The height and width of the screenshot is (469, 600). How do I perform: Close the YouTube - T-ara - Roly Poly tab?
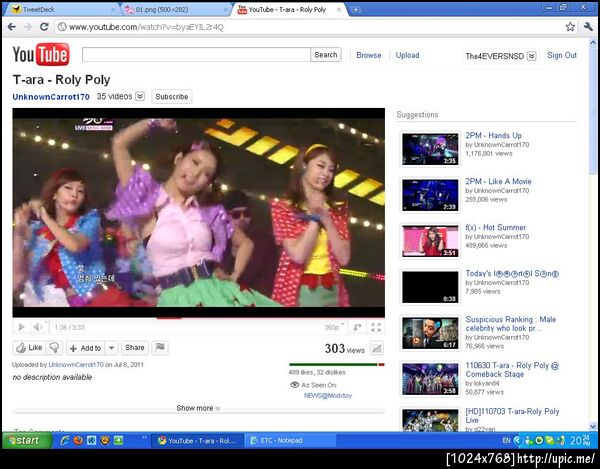339,10
